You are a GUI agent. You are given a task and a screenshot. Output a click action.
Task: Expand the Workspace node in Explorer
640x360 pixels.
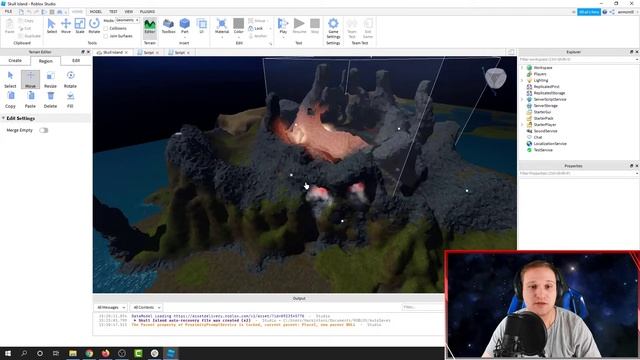522,68
